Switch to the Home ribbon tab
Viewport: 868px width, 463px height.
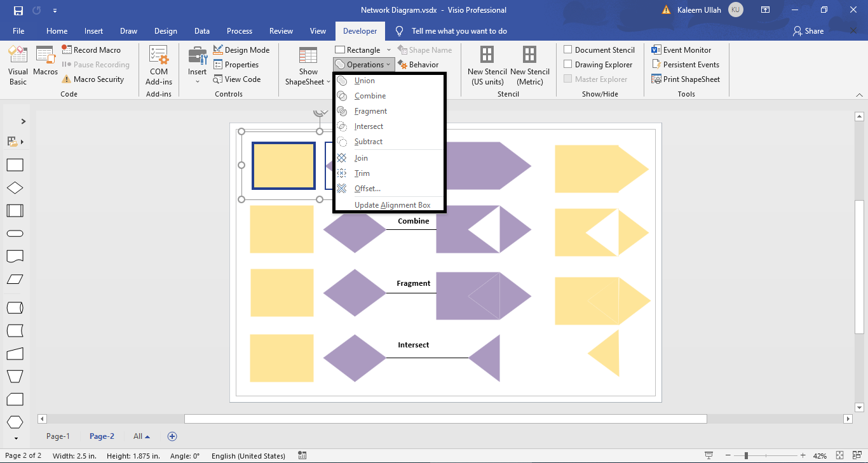point(57,30)
